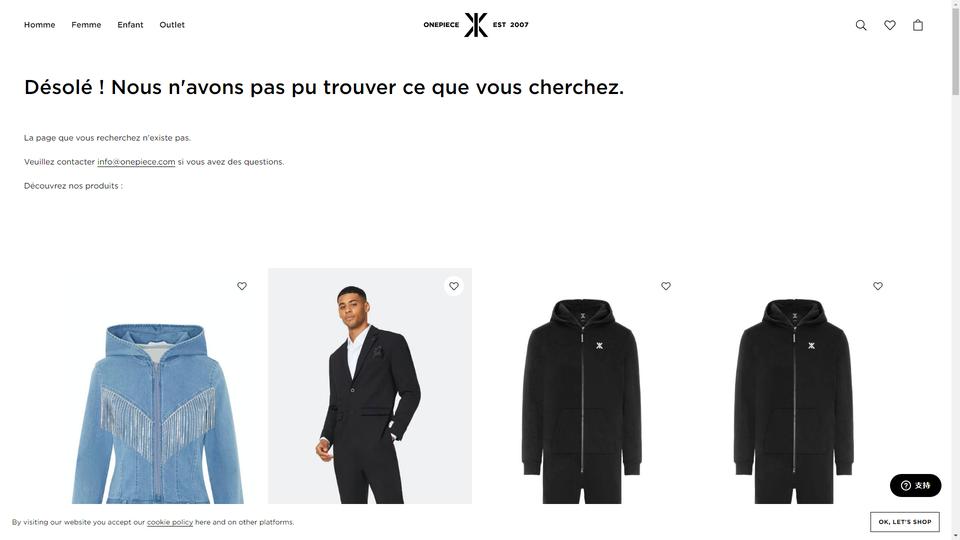Open the shopping bag icon

click(x=918, y=25)
